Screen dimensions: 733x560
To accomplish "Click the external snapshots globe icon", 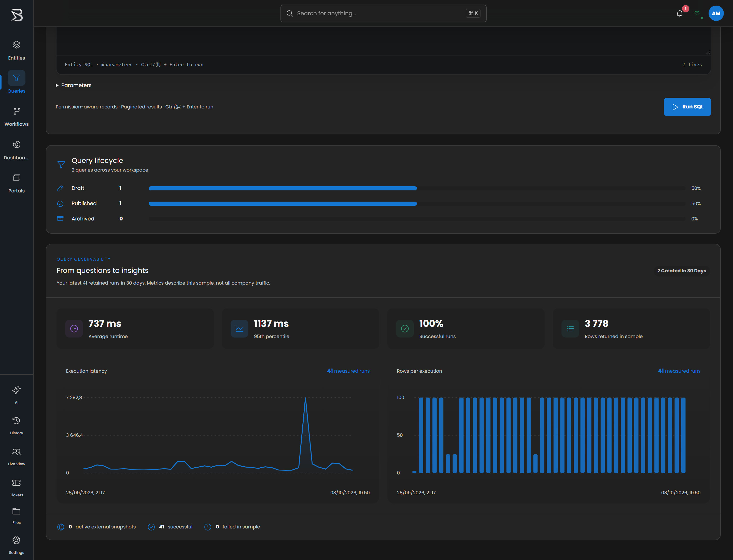I will point(61,527).
